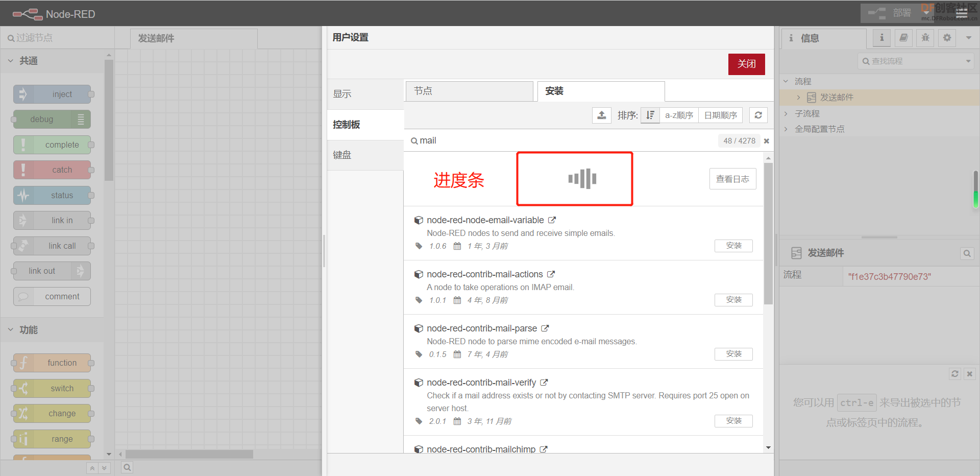Screen dimensions: 980x476
Task: Open external link for node-red-node-email-variable
Action: [x=552, y=220]
